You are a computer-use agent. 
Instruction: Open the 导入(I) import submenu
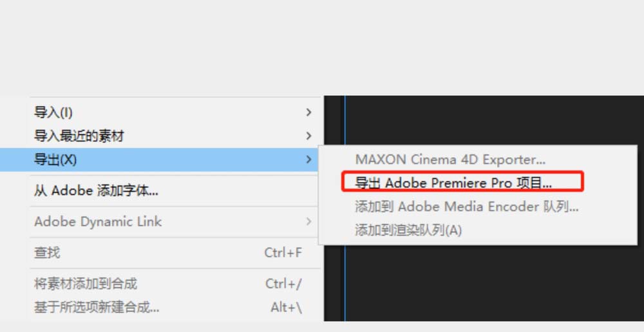[53, 113]
